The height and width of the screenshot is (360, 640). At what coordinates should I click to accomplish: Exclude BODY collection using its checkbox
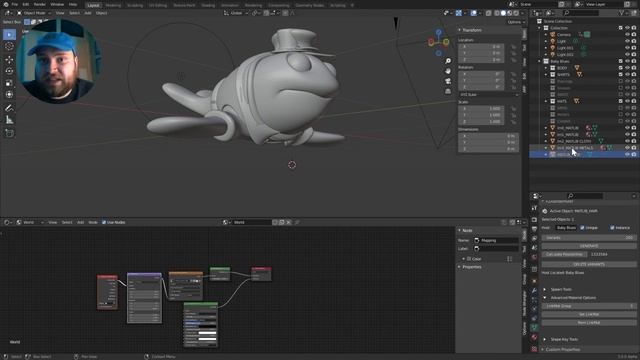(x=621, y=68)
